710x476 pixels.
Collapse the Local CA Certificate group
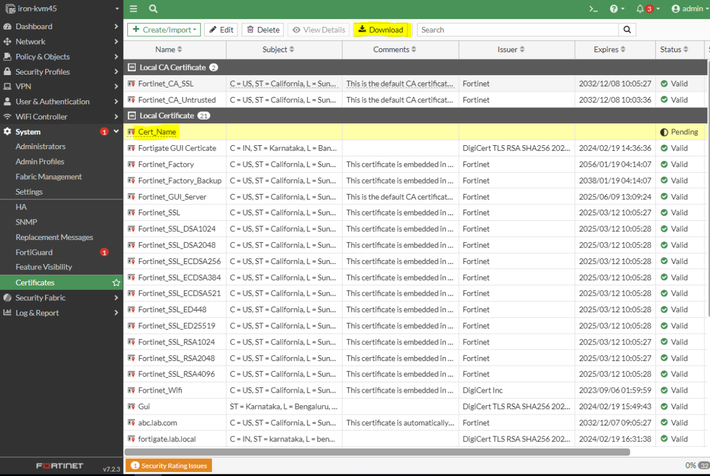click(133, 67)
